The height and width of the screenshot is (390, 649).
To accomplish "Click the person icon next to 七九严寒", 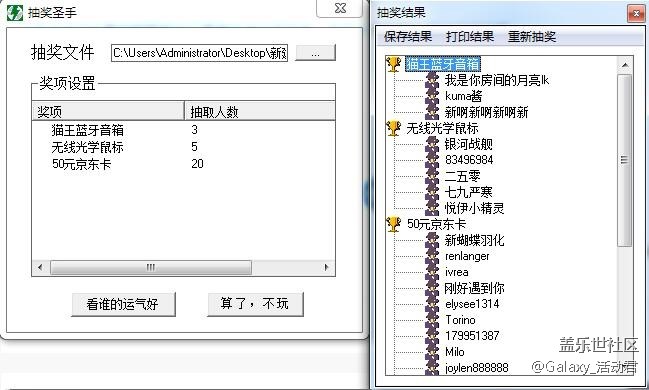I will pyautogui.click(x=432, y=192).
